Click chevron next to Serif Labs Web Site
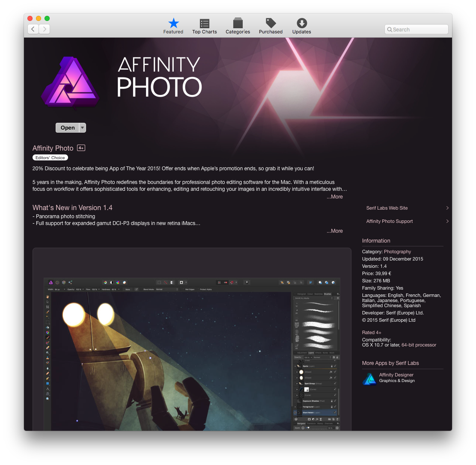The height and width of the screenshot is (465, 476). (x=447, y=208)
